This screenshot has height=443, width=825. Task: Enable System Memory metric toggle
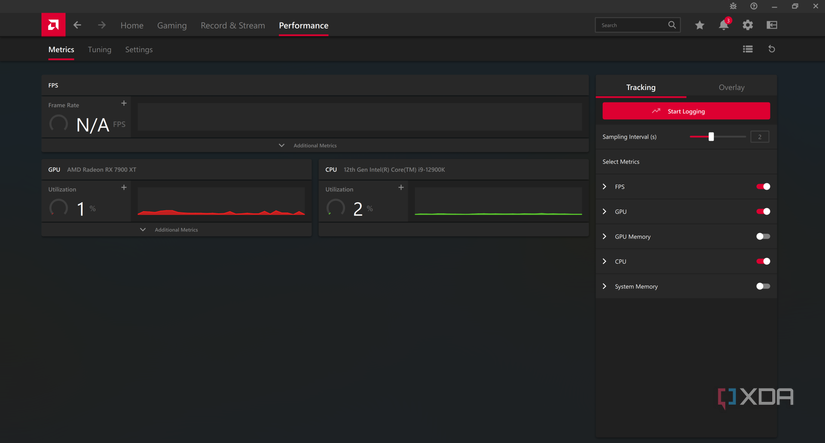[763, 287]
